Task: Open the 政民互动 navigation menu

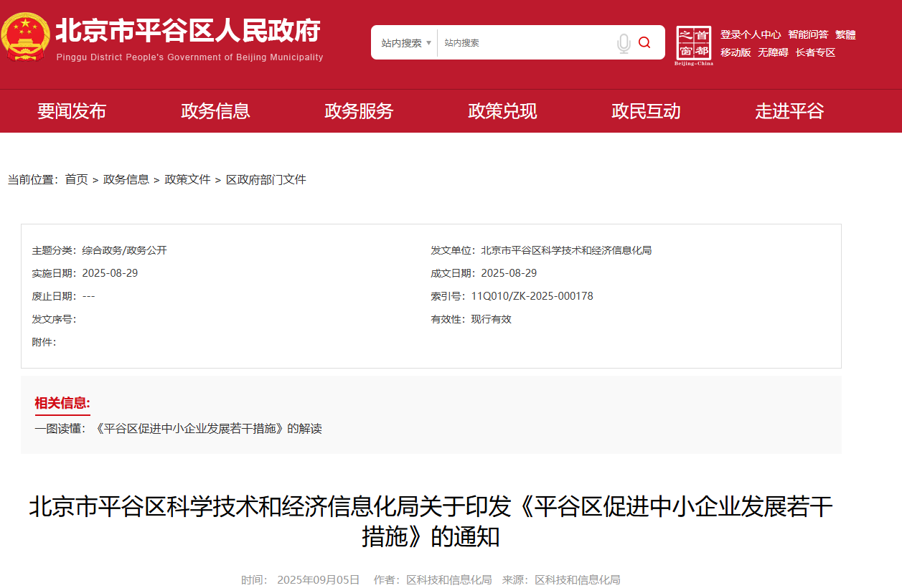Action: pyautogui.click(x=645, y=111)
